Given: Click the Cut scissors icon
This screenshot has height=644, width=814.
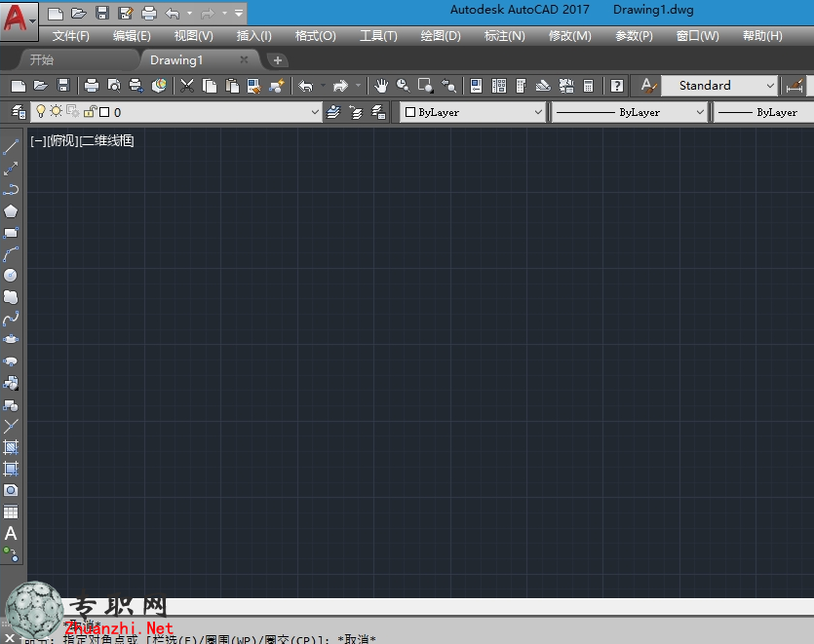Looking at the screenshot, I should tap(187, 86).
